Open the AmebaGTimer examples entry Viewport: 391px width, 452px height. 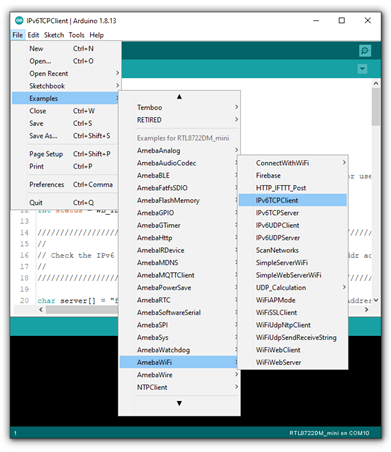tap(179, 225)
